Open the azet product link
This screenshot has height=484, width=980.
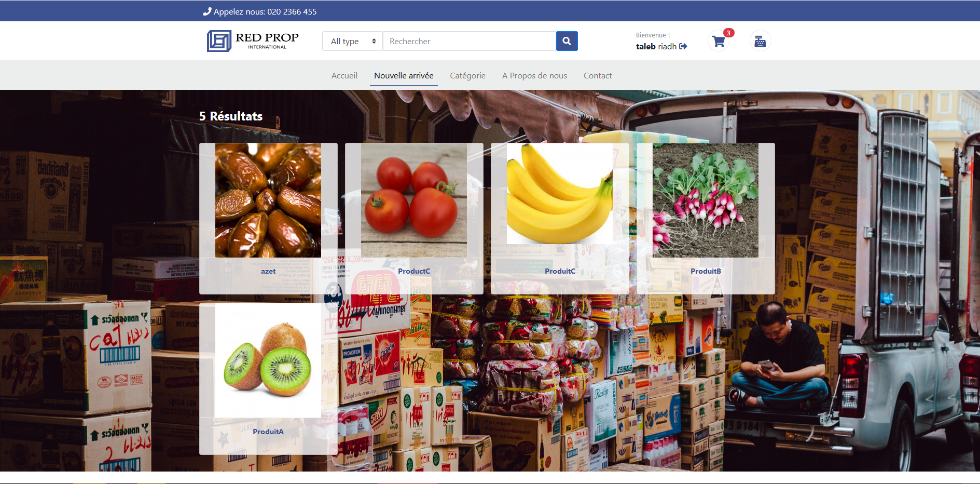[x=268, y=271]
